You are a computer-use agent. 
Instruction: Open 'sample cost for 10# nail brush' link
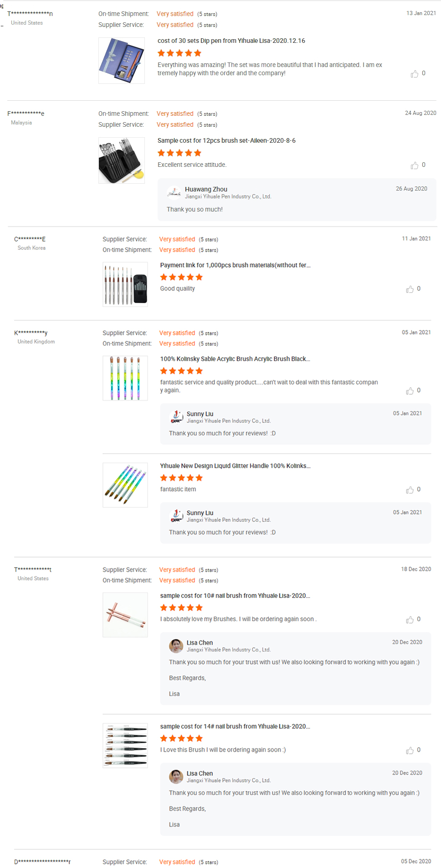235,596
